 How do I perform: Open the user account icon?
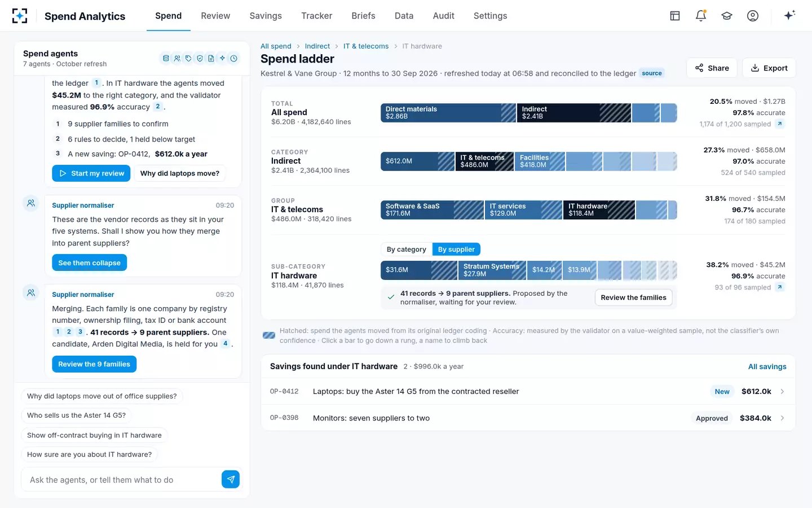click(753, 16)
